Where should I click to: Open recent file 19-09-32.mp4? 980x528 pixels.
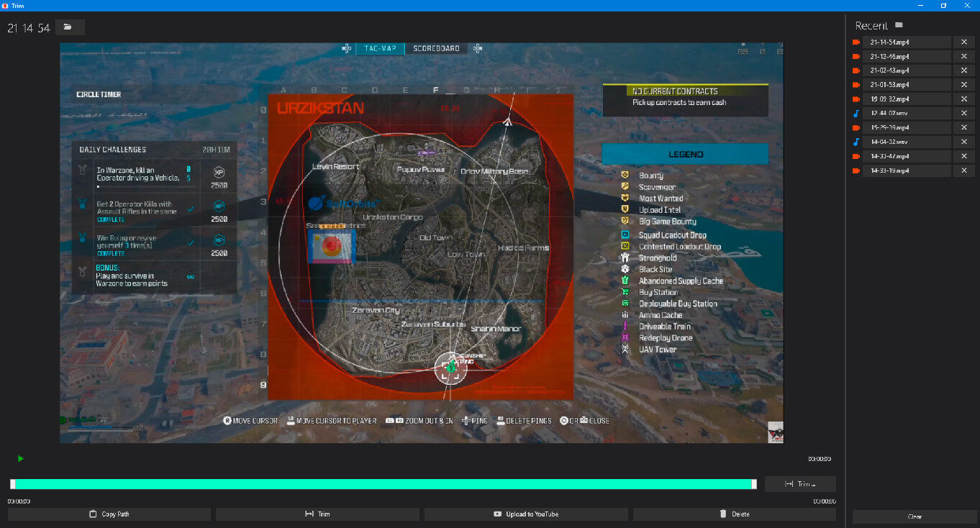[907, 99]
